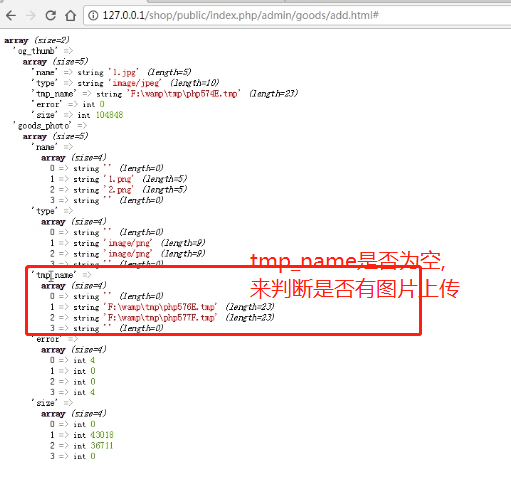Open the home page icon
This screenshot has width=511, height=478.
pos(70,15)
